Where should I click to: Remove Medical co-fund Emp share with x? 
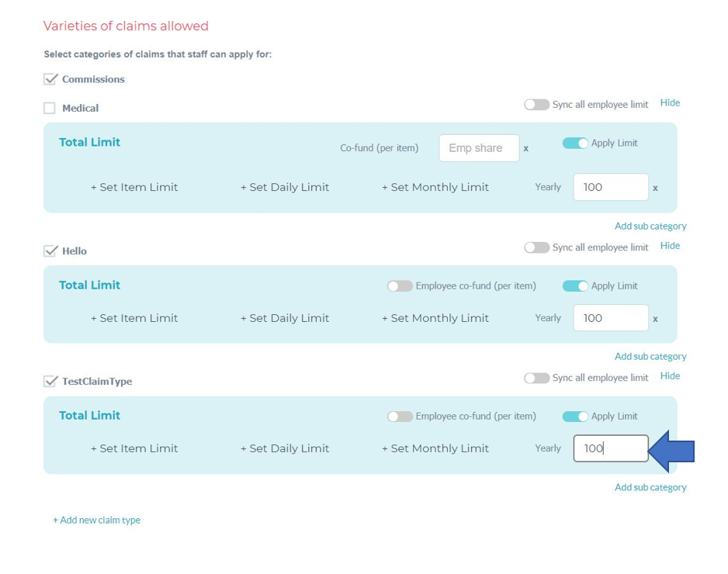coord(525,149)
